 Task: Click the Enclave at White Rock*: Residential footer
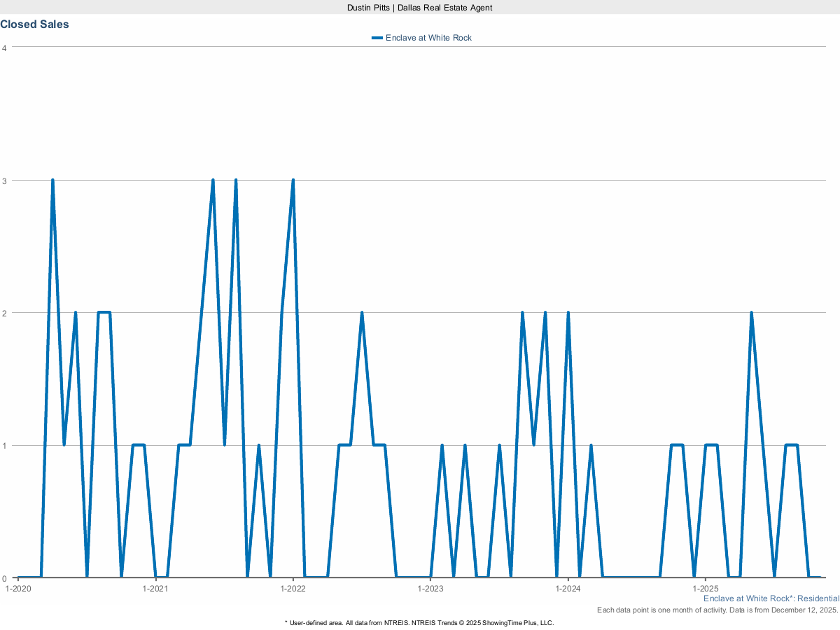pyautogui.click(x=771, y=598)
